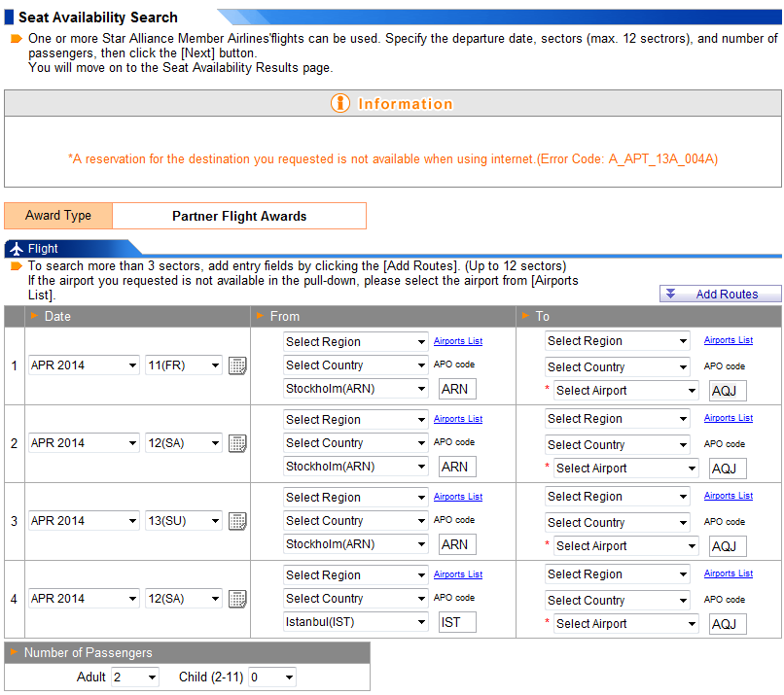Open calendar picker for row 1 date
The width and height of the screenshot is (784, 695).
236,365
